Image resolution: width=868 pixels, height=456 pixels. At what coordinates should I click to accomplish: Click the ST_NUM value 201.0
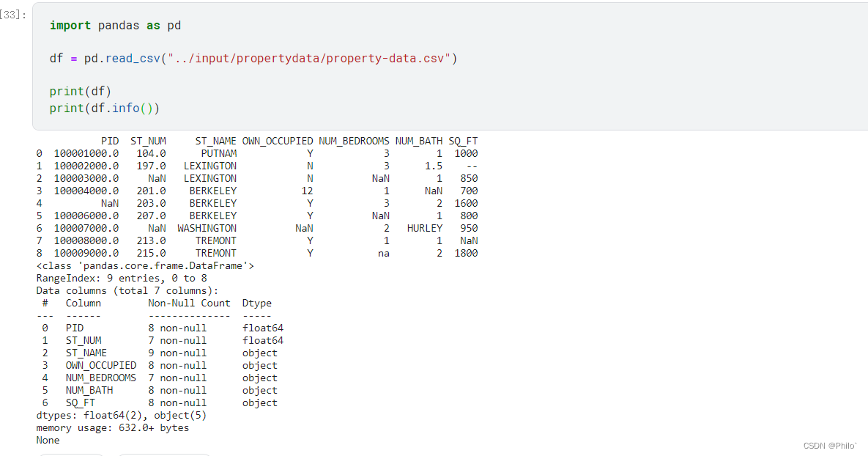click(x=151, y=191)
